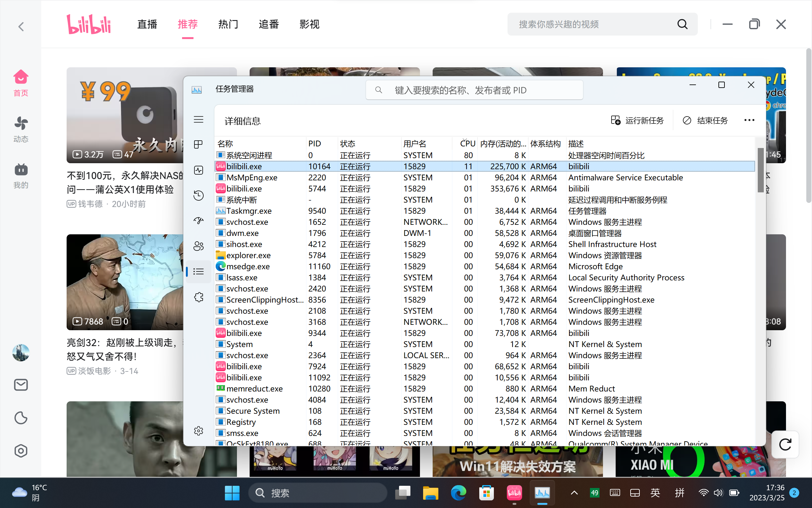Image resolution: width=812 pixels, height=508 pixels.
Task: Switch to the 追番 tab in bilibili
Action: (x=269, y=24)
